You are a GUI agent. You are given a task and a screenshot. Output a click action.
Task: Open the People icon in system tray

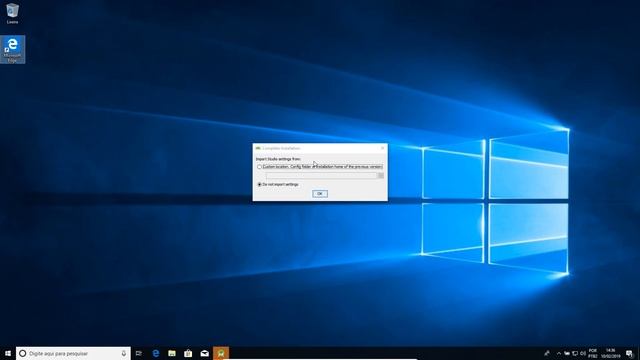[547, 353]
